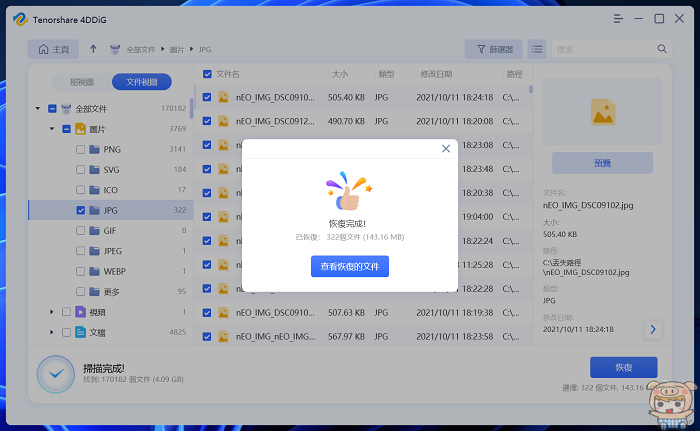Click the right chevron next-detail arrow
This screenshot has width=700, height=431.
tap(653, 329)
